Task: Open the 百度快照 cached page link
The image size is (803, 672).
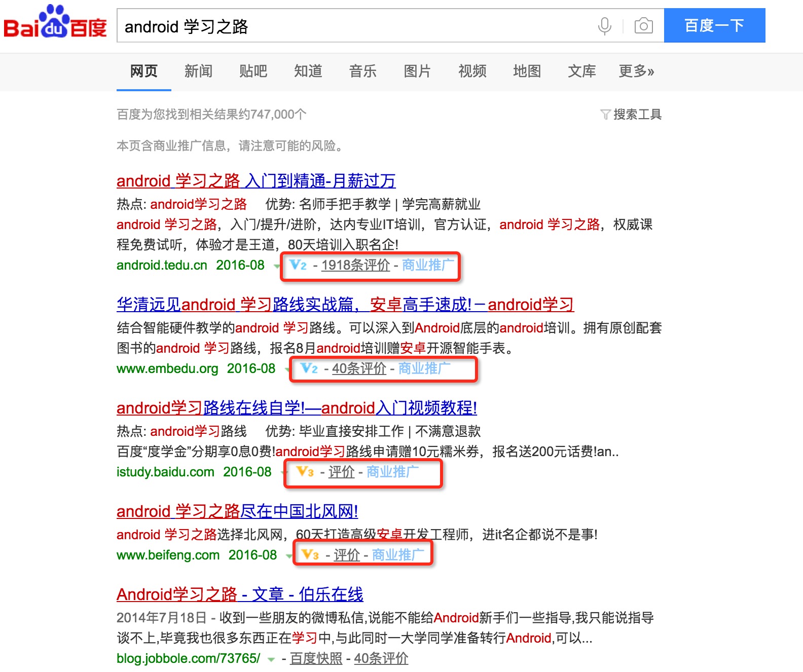Action: click(x=316, y=658)
